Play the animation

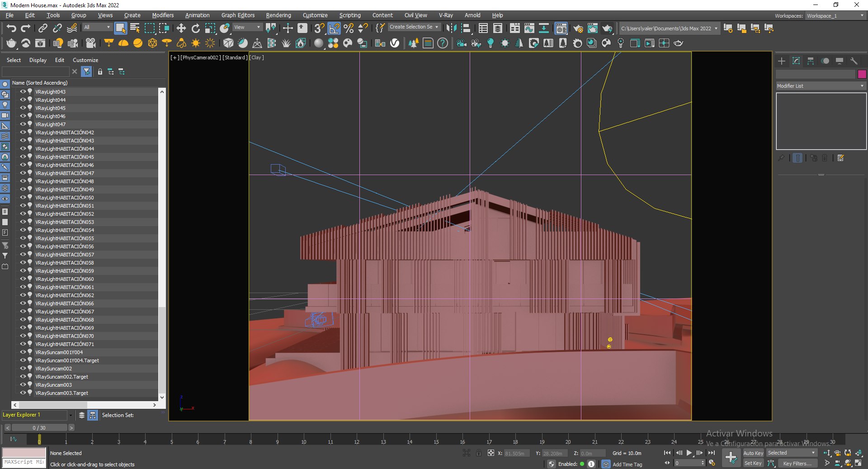click(x=689, y=453)
